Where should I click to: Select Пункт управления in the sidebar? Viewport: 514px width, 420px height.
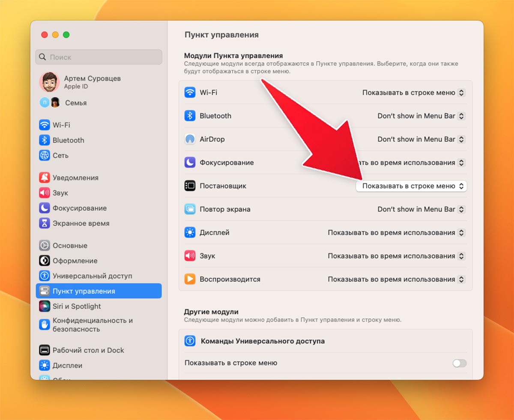pos(99,291)
